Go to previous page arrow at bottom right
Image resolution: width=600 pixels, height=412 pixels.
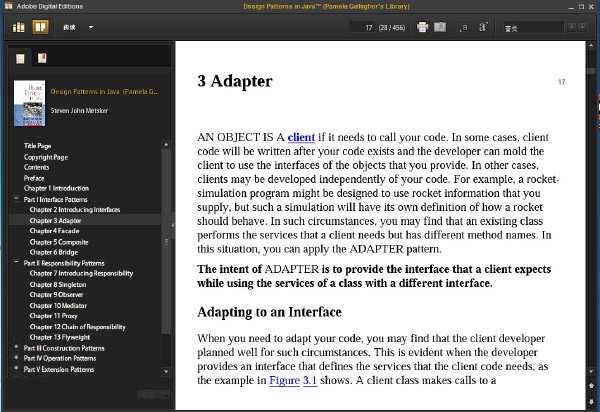coord(591,386)
